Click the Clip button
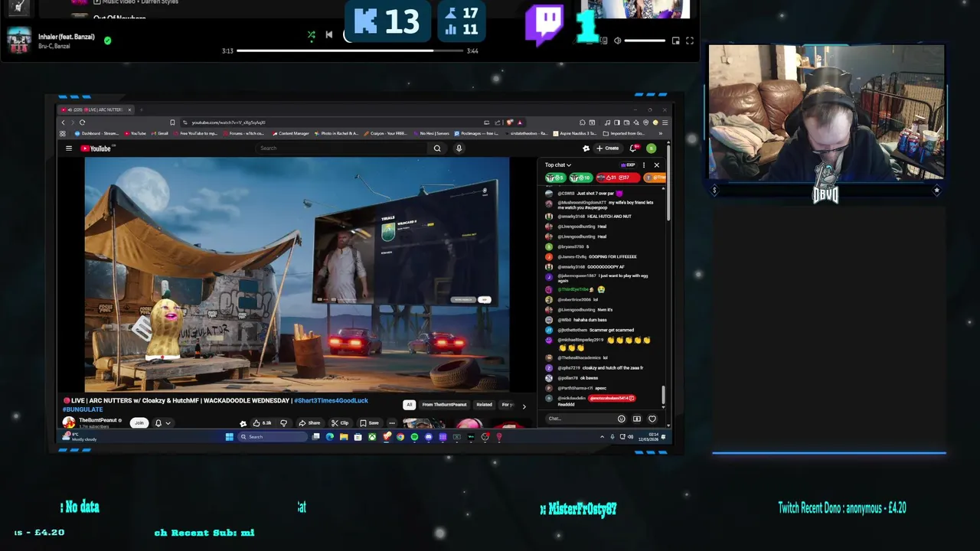Image resolution: width=980 pixels, height=551 pixels. coord(340,422)
